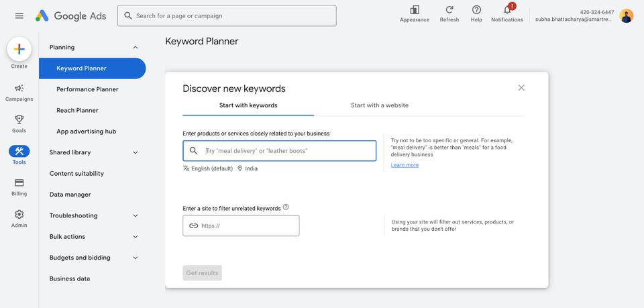Image resolution: width=644 pixels, height=308 pixels.
Task: Collapse the Planning section
Action: coord(136,48)
